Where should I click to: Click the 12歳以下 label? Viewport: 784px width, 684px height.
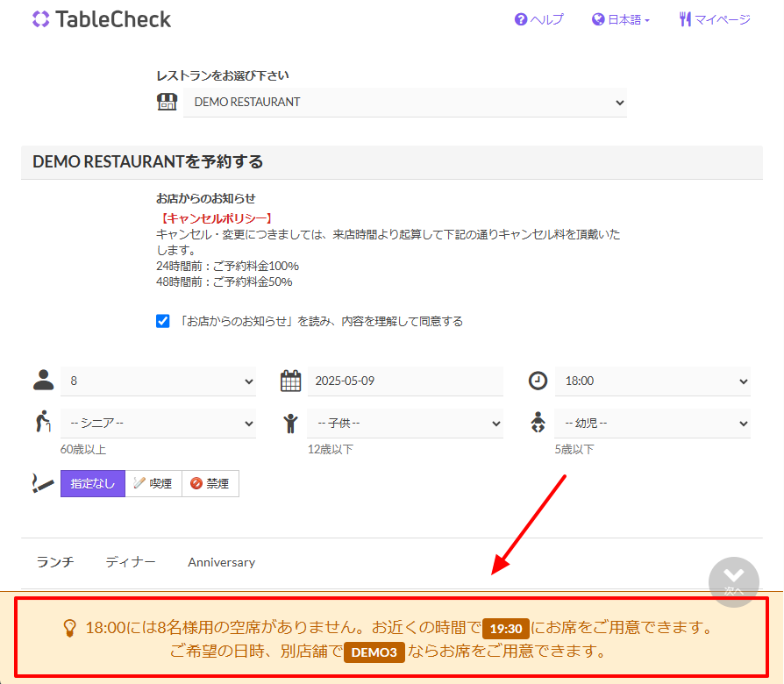pyautogui.click(x=331, y=450)
